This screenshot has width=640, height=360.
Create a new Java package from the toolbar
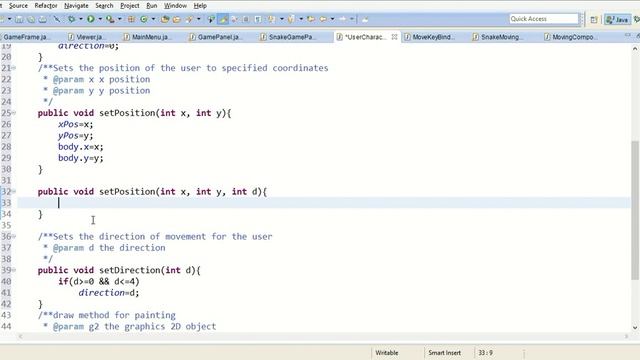[x=131, y=19]
